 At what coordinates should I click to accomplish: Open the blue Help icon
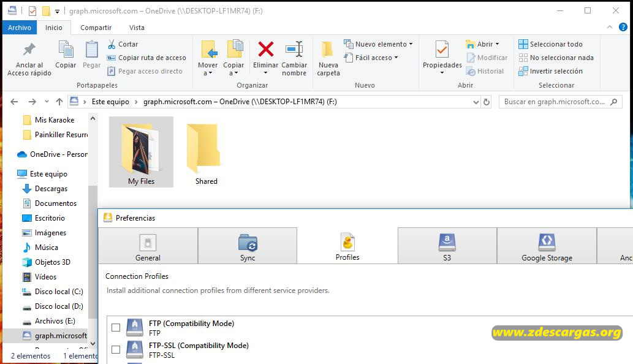coord(623,27)
